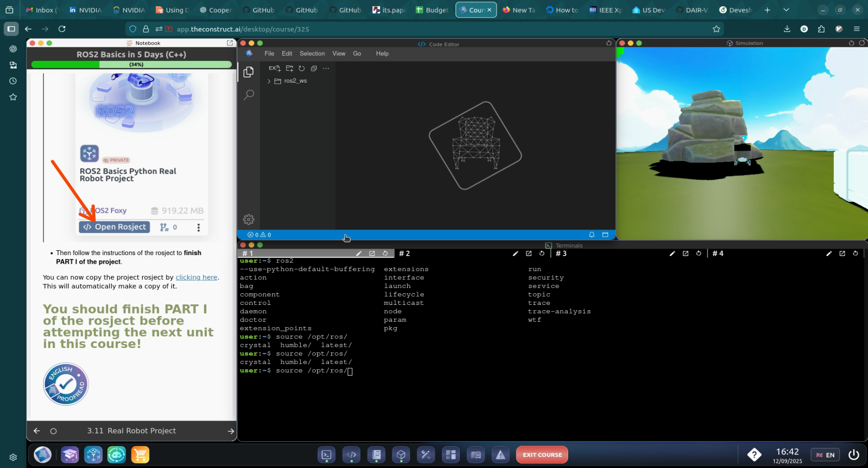Open the EN language dropdown
Screen dimensions: 868x468
pos(825,455)
